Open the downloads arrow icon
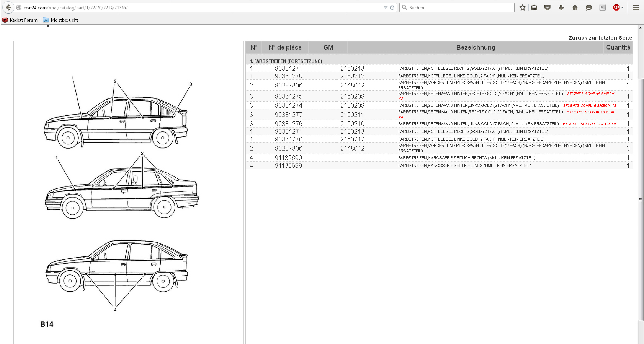This screenshot has width=644, height=344. 561,7
